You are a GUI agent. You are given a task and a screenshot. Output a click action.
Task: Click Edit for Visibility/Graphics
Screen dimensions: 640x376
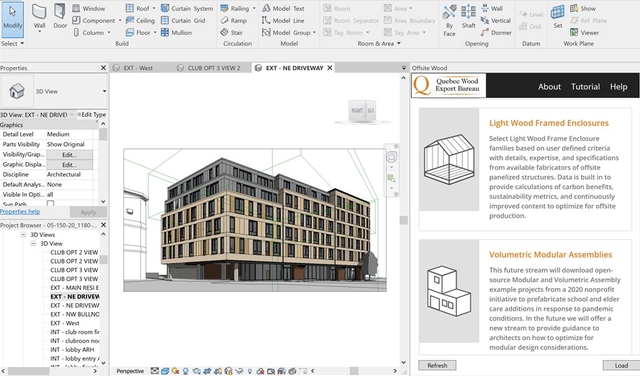pyautogui.click(x=69, y=155)
